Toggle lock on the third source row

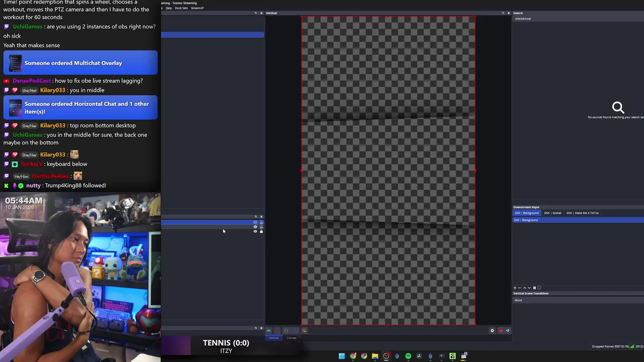tap(261, 231)
